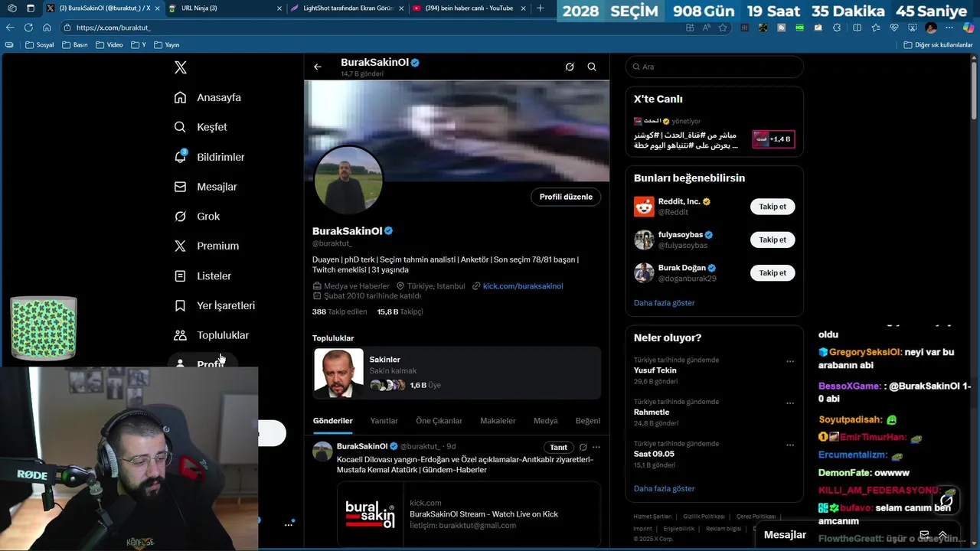Image resolution: width=980 pixels, height=551 pixels.
Task: Open kick.com/buraksakinol link
Action: [523, 286]
